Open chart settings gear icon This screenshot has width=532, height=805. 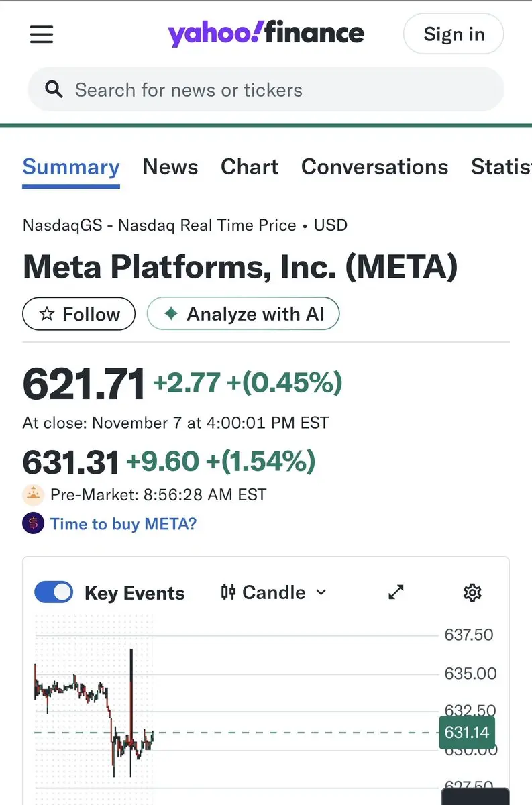(472, 592)
